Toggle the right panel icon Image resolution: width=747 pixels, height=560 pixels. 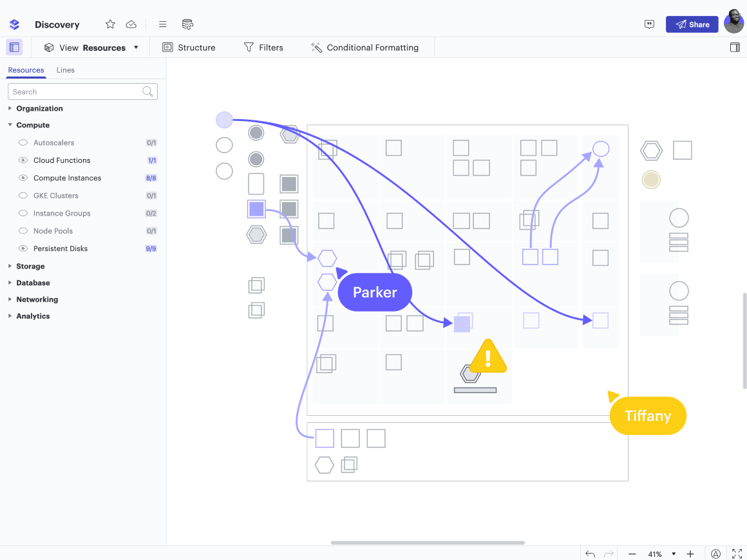tap(735, 47)
